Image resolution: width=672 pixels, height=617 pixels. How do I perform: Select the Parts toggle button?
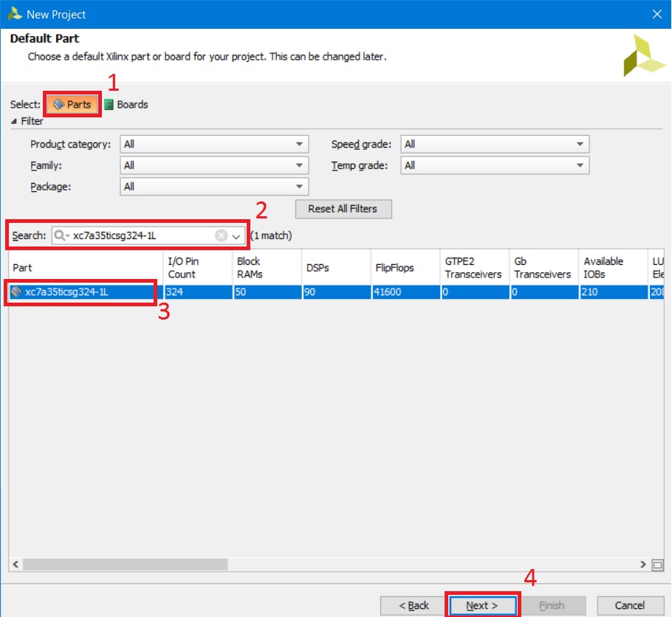(72, 105)
